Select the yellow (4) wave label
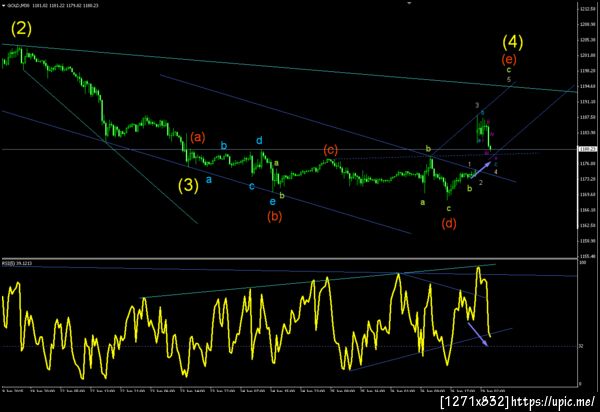The height and width of the screenshot is (412, 600). point(513,42)
